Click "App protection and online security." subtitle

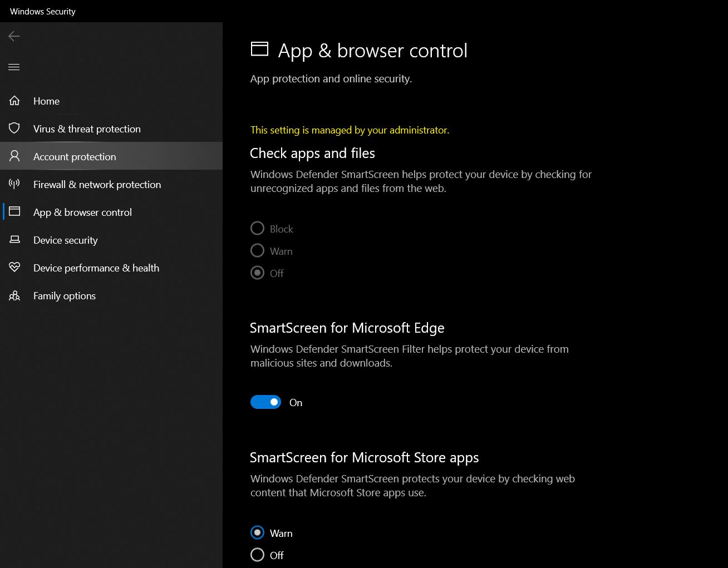point(331,79)
